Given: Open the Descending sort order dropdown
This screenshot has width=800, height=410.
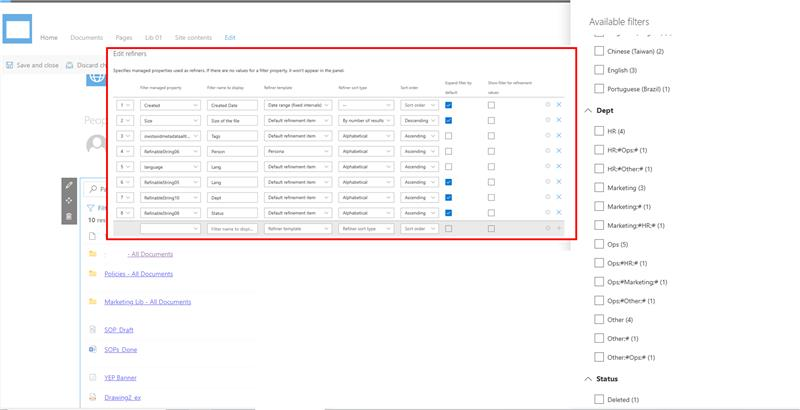Looking at the screenshot, I should 419,120.
